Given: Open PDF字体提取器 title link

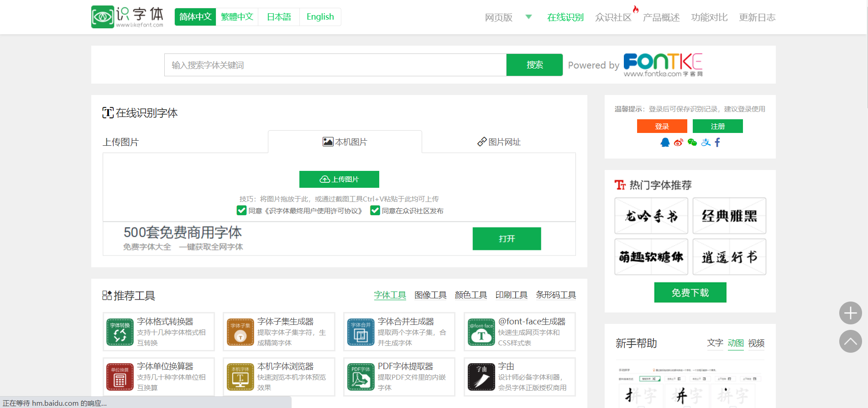Looking at the screenshot, I should click(405, 366).
